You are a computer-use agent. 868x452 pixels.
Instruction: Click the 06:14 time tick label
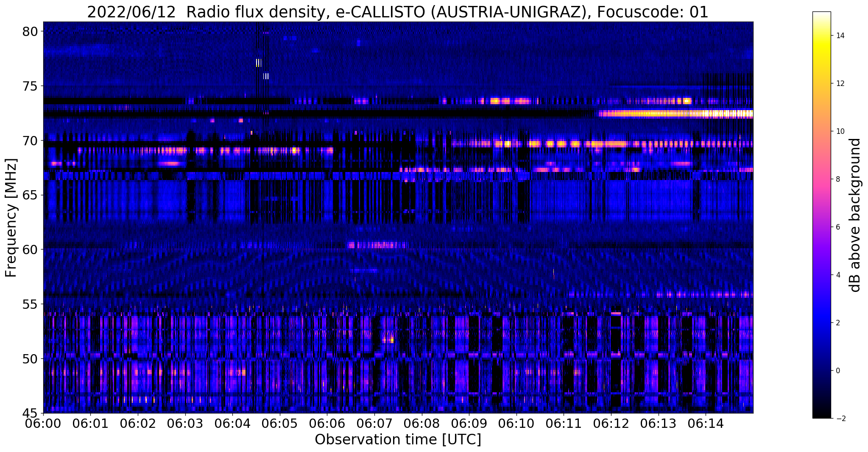[x=706, y=423]
